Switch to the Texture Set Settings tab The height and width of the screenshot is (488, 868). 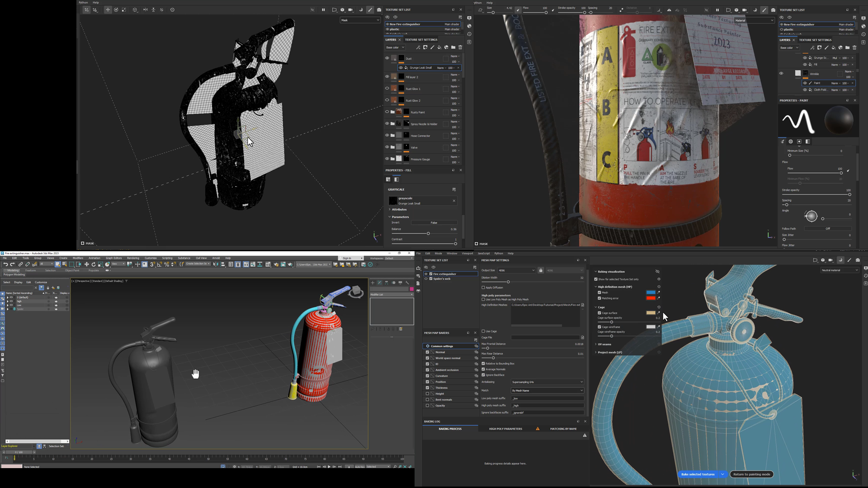click(x=421, y=40)
